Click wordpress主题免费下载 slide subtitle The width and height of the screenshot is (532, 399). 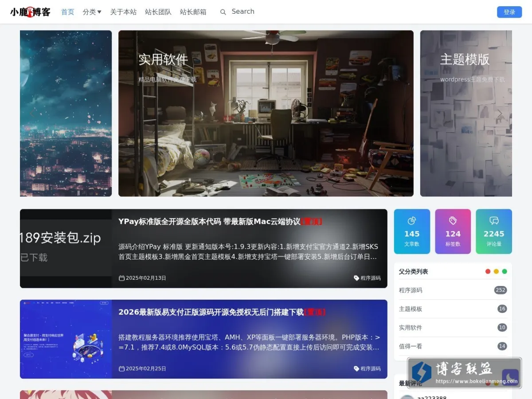pyautogui.click(x=472, y=79)
